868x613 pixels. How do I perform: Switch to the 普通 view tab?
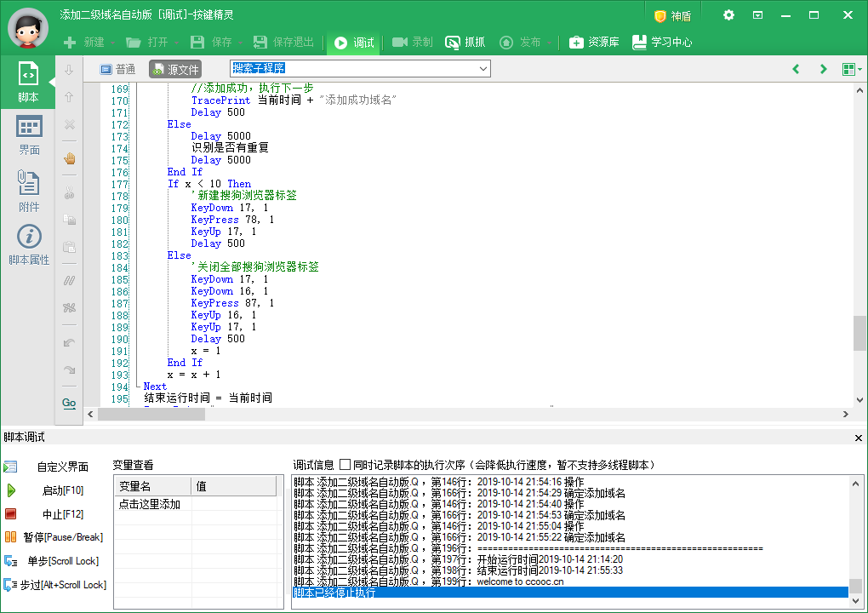(x=117, y=69)
